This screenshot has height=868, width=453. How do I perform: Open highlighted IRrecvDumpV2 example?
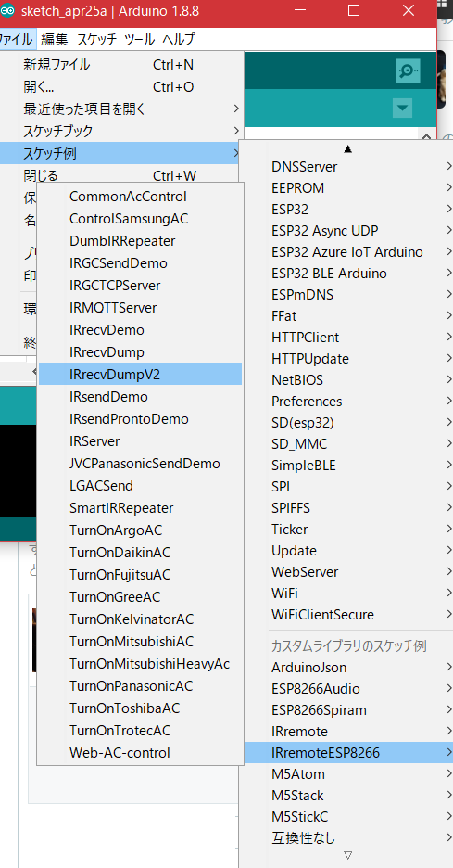pos(140,375)
